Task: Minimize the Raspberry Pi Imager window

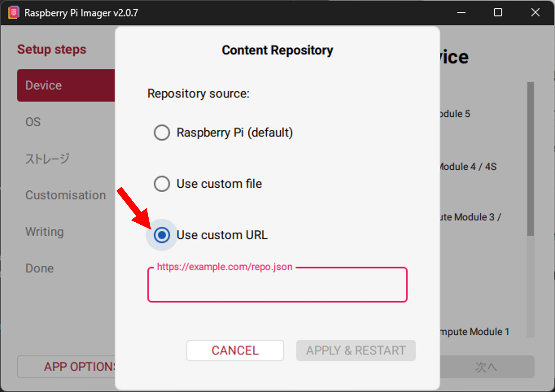Action: [461, 13]
